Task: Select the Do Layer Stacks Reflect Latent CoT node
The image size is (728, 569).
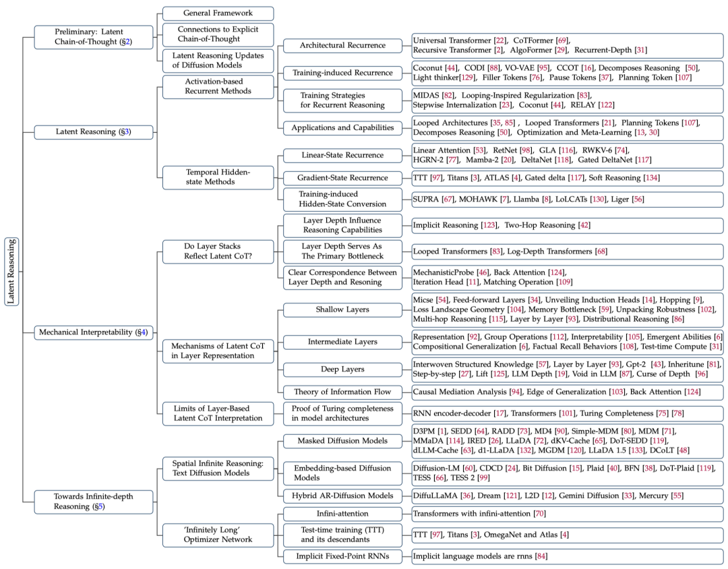Action: tap(218, 251)
